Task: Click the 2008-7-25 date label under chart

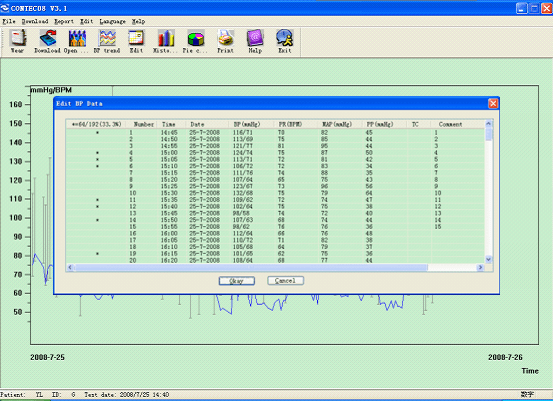Action: 47,357
